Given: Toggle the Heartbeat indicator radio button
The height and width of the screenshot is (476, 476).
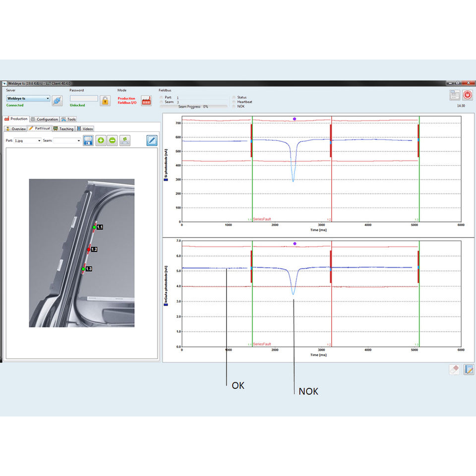Looking at the screenshot, I should (x=234, y=102).
